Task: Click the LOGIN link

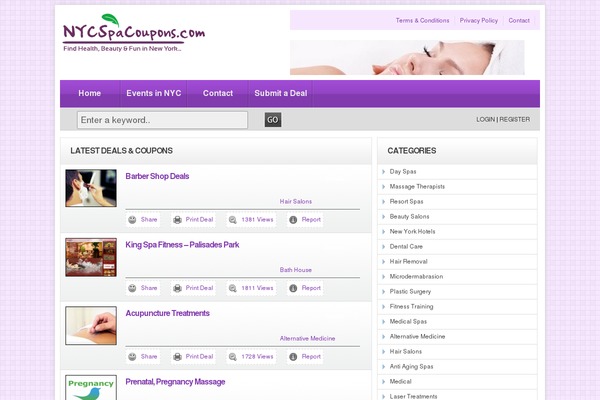Action: tap(486, 119)
